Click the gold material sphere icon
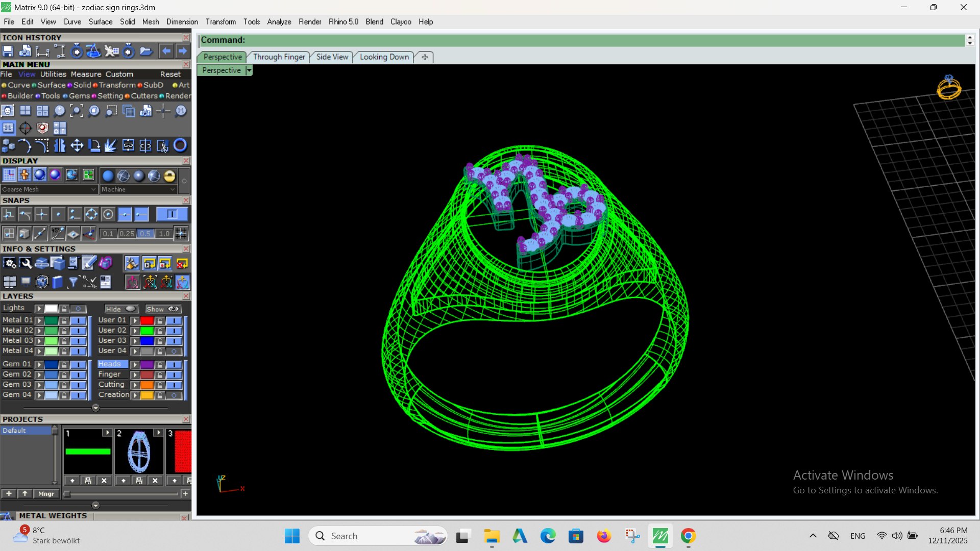The width and height of the screenshot is (980, 551). click(169, 176)
